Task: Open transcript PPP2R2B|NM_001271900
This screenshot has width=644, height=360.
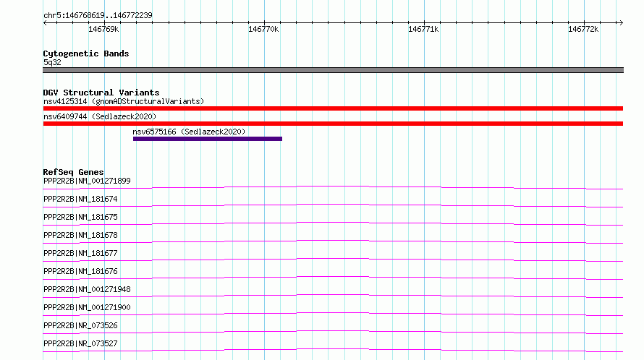Action: coord(87,307)
